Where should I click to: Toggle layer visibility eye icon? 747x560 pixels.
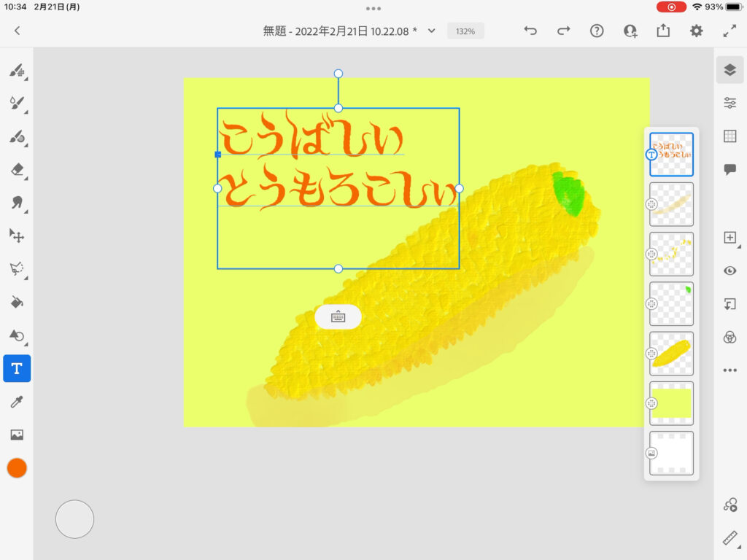(x=729, y=271)
